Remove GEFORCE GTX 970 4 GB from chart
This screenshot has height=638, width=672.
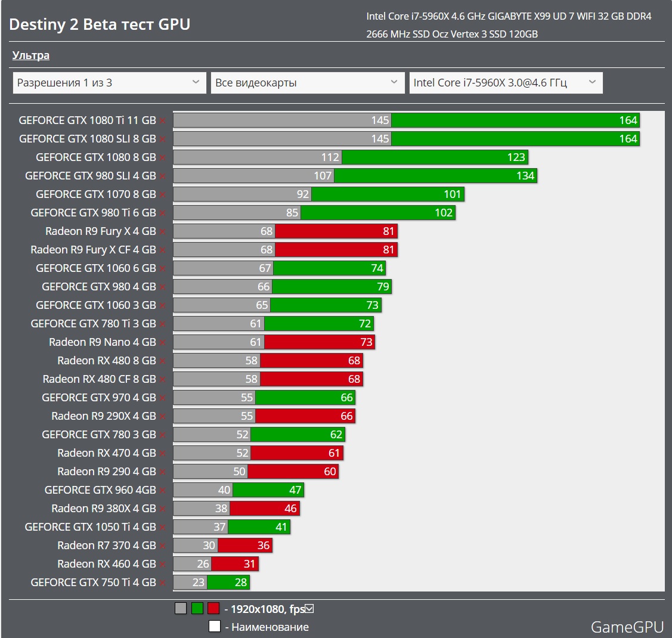pos(162,398)
